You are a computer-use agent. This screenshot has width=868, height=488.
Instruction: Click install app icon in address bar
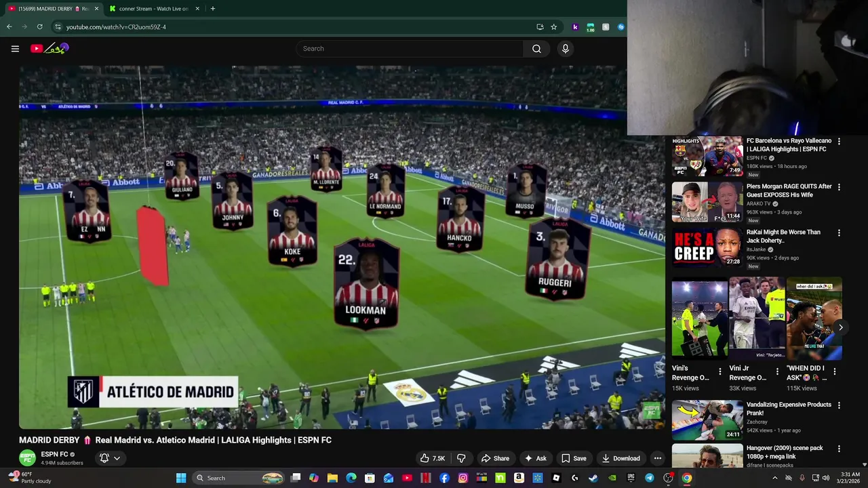[x=540, y=26]
